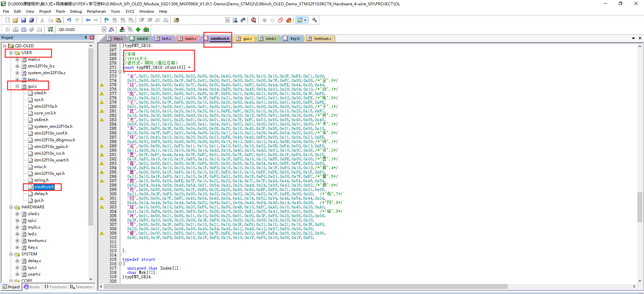The height and width of the screenshot is (294, 644).
Task: Click the Translate current file icon
Action: pos(7,30)
